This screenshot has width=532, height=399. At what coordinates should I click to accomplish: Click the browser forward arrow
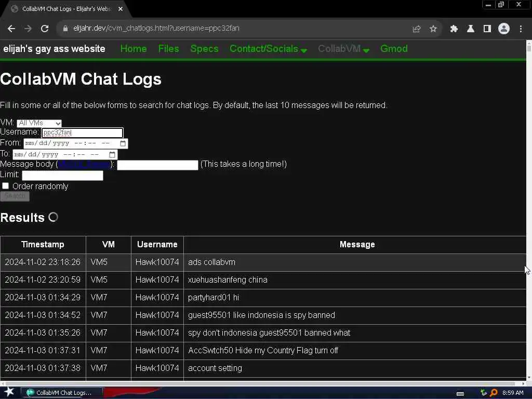pyautogui.click(x=28, y=29)
